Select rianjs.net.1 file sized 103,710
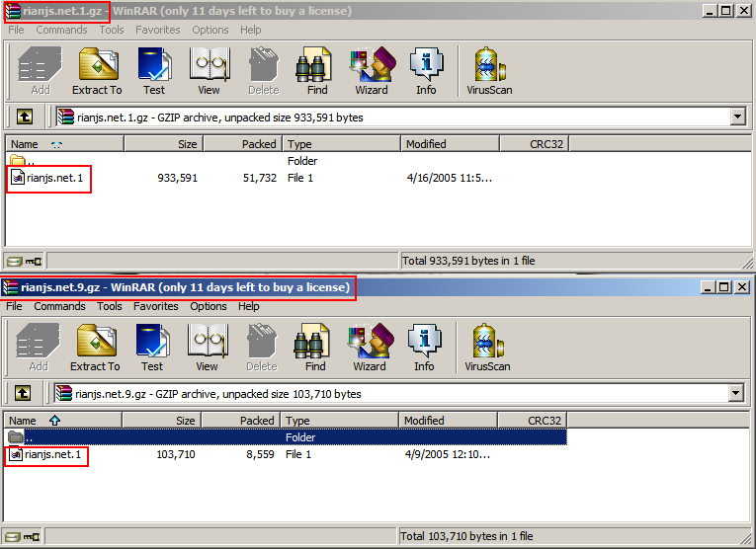The height and width of the screenshot is (549, 756). (45, 454)
